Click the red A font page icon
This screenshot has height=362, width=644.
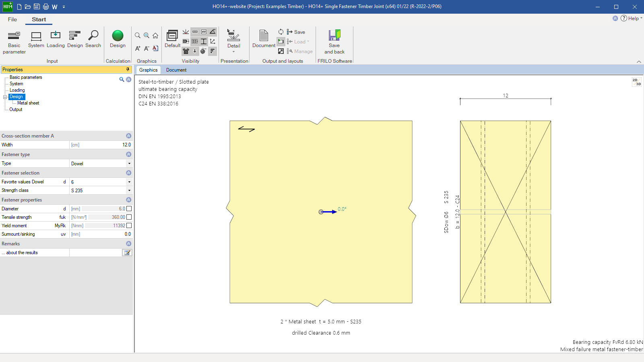click(x=155, y=48)
